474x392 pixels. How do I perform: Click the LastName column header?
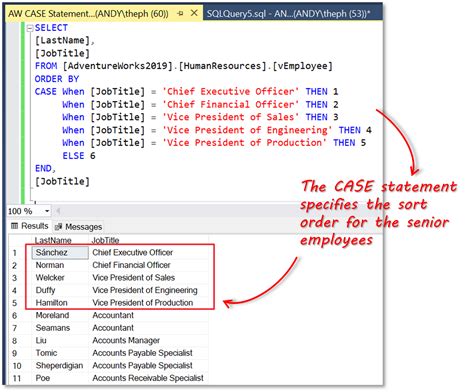click(x=60, y=240)
